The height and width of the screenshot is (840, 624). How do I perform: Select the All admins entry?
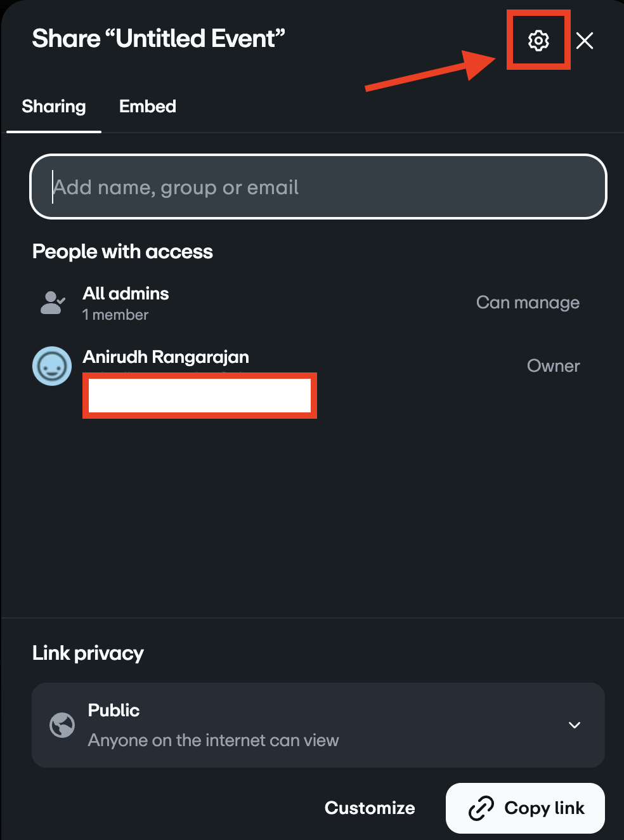(x=126, y=294)
